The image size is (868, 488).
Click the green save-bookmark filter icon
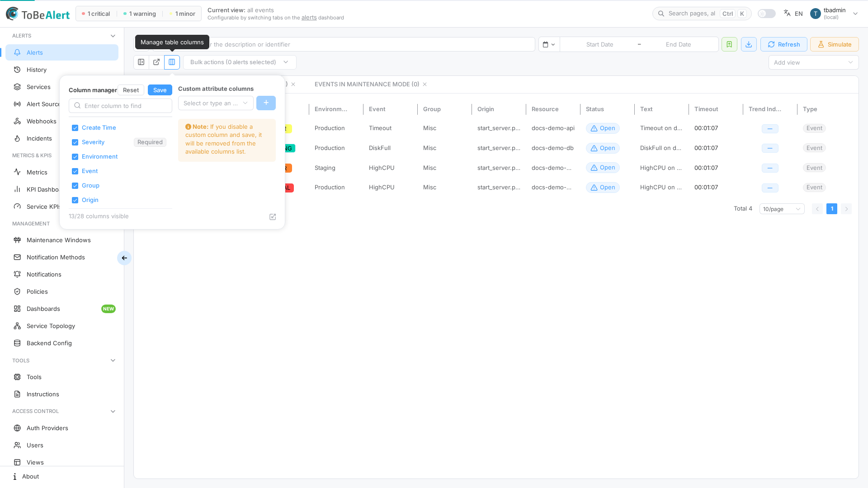coord(729,44)
